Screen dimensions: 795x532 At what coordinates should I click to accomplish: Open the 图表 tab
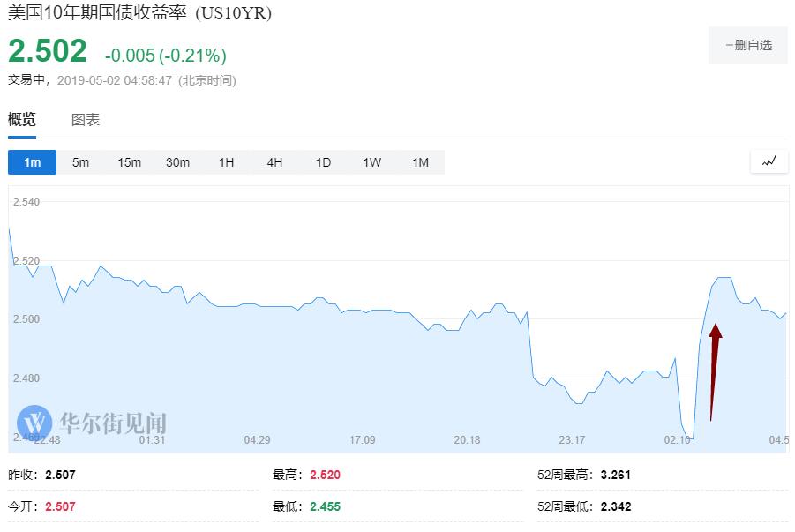86,120
